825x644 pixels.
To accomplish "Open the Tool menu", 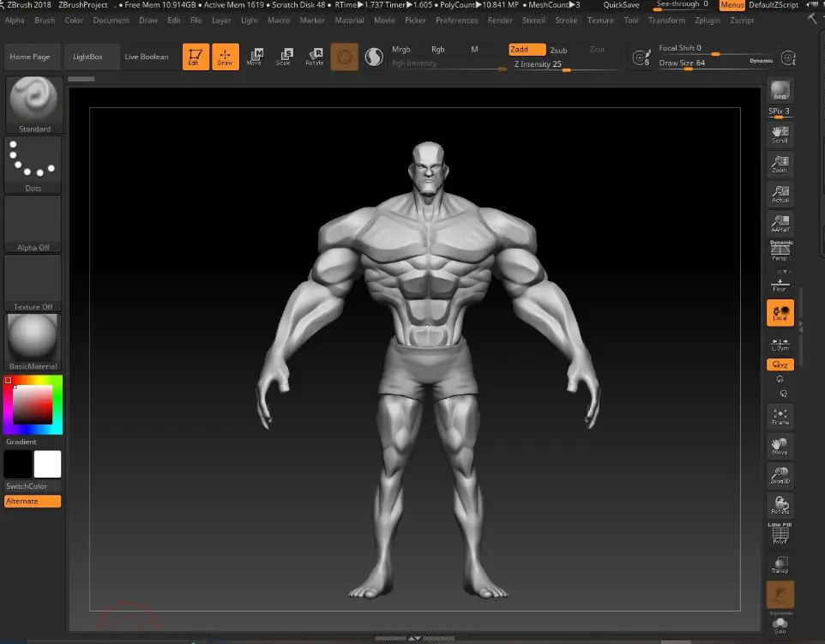I will (x=631, y=21).
